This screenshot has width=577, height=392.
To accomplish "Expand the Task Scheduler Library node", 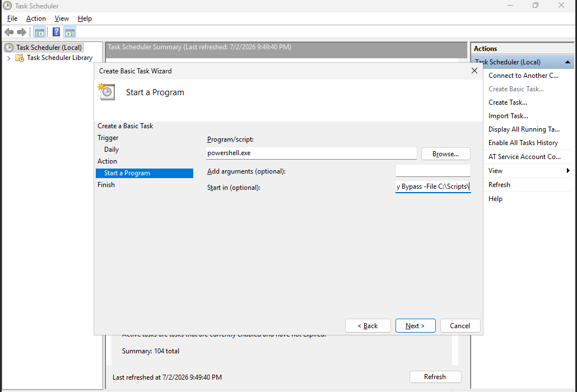I will (x=8, y=58).
